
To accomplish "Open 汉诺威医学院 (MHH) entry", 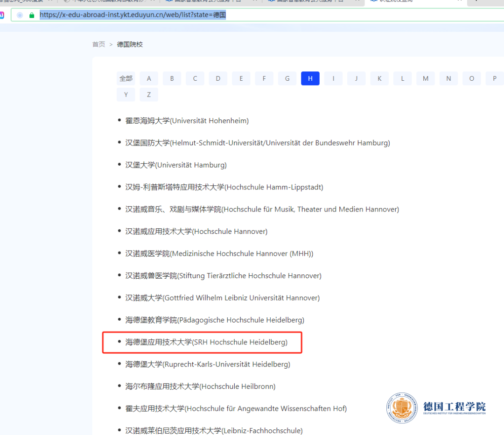I will pos(219,253).
